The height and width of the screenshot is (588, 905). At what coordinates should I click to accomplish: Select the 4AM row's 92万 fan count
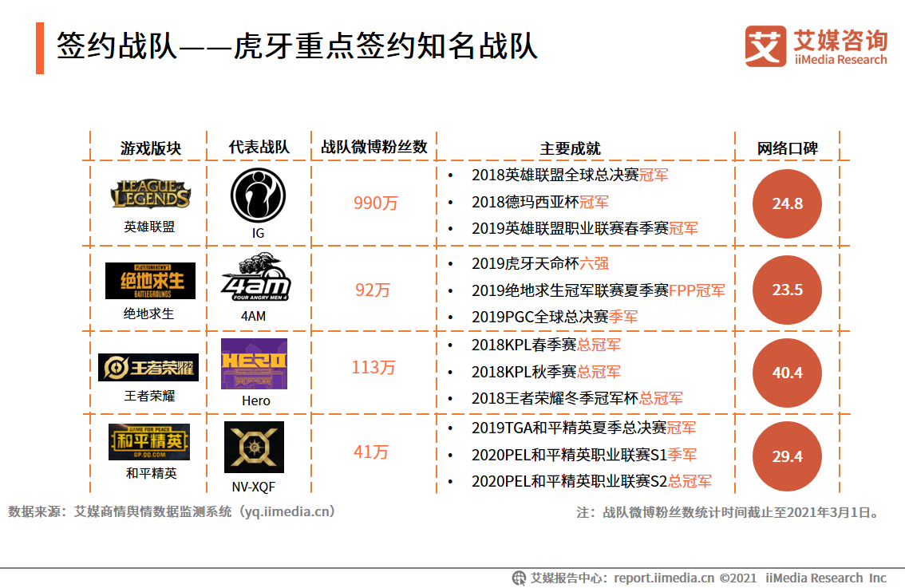[372, 290]
